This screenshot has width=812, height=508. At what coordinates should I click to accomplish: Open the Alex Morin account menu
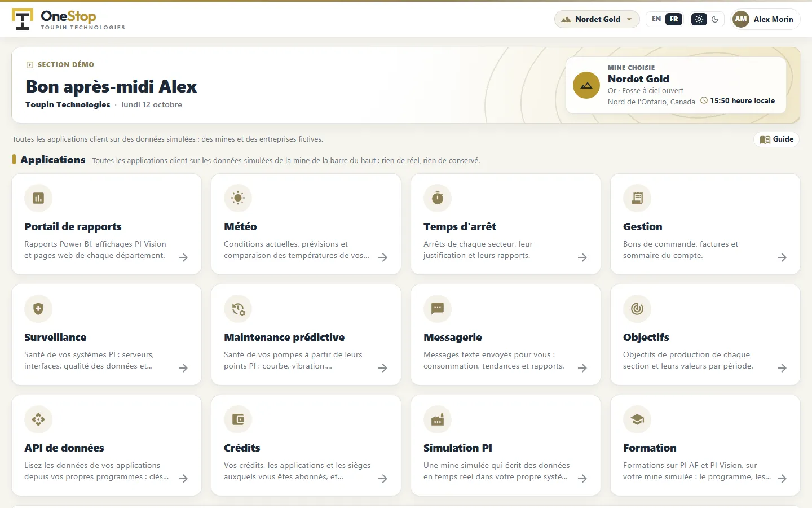[x=765, y=19]
